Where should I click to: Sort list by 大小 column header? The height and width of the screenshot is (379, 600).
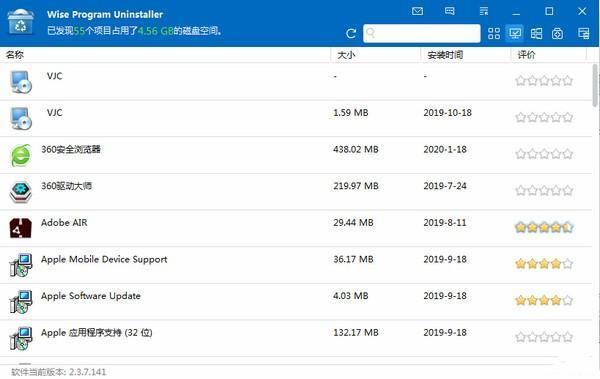coord(346,55)
